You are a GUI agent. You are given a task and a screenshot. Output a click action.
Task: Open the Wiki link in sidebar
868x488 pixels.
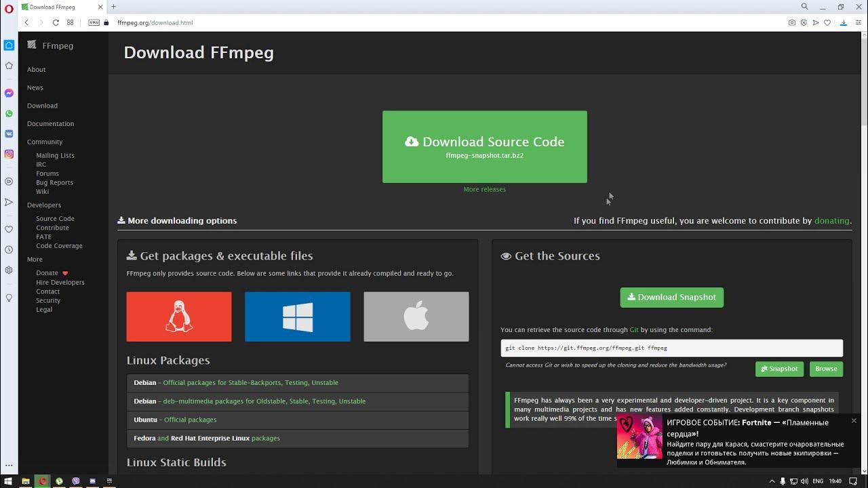pyautogui.click(x=42, y=192)
